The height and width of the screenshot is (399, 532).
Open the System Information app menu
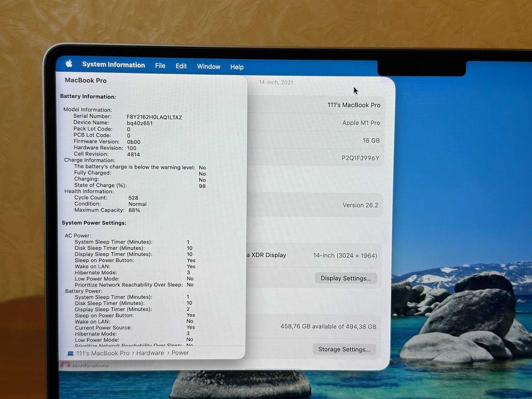point(113,65)
